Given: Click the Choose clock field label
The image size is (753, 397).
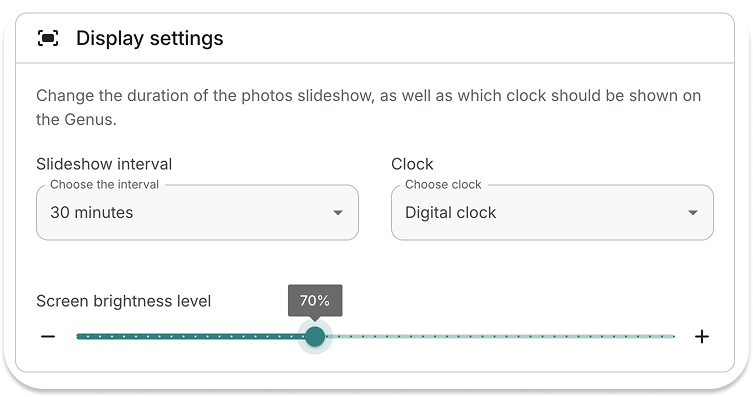Looking at the screenshot, I should tap(443, 185).
